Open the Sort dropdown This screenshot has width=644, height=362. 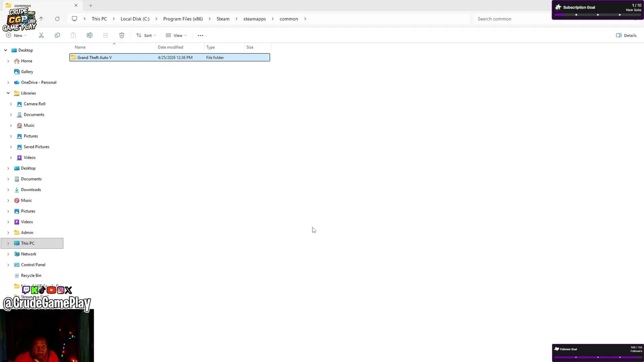point(146,35)
